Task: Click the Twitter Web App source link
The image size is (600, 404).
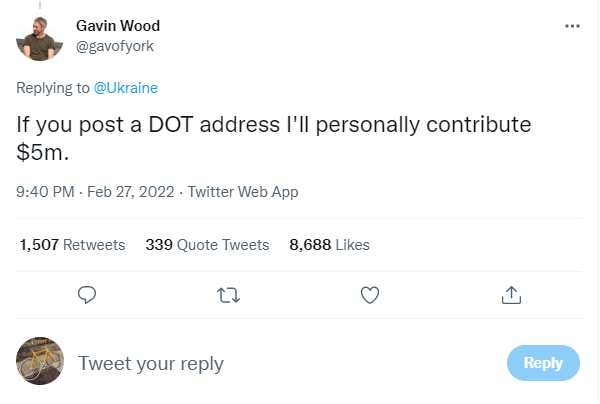Action: [243, 192]
